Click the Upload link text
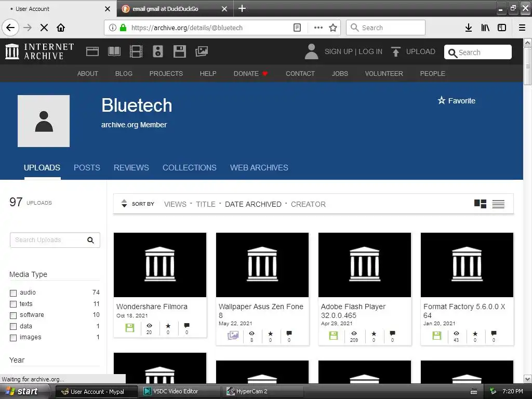 point(421,51)
